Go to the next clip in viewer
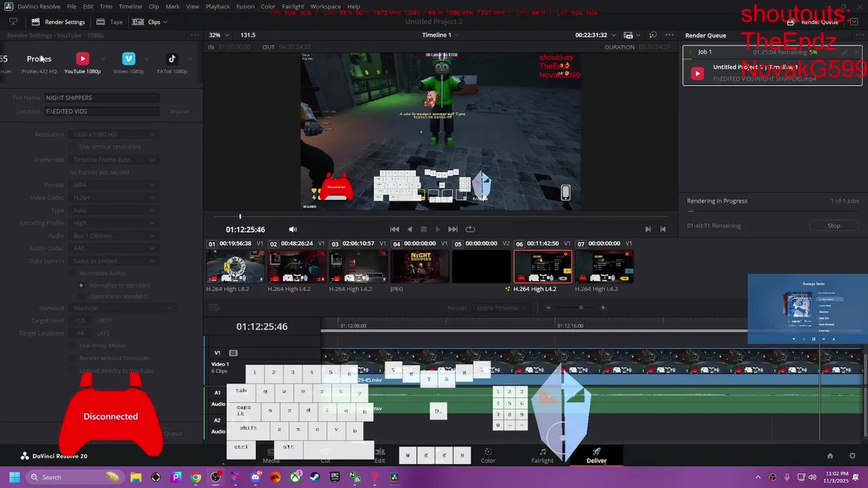Image resolution: width=868 pixels, height=488 pixels. pyautogui.click(x=648, y=229)
